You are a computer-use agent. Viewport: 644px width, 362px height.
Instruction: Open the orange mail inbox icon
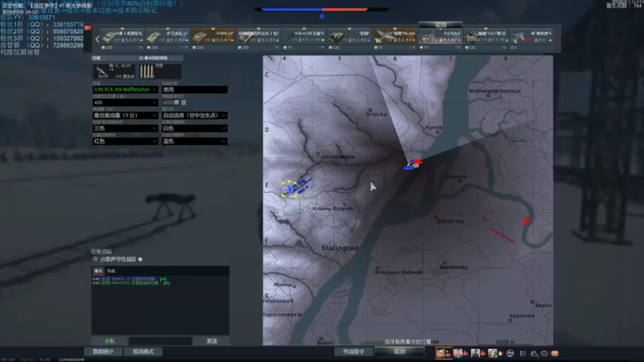(555, 353)
